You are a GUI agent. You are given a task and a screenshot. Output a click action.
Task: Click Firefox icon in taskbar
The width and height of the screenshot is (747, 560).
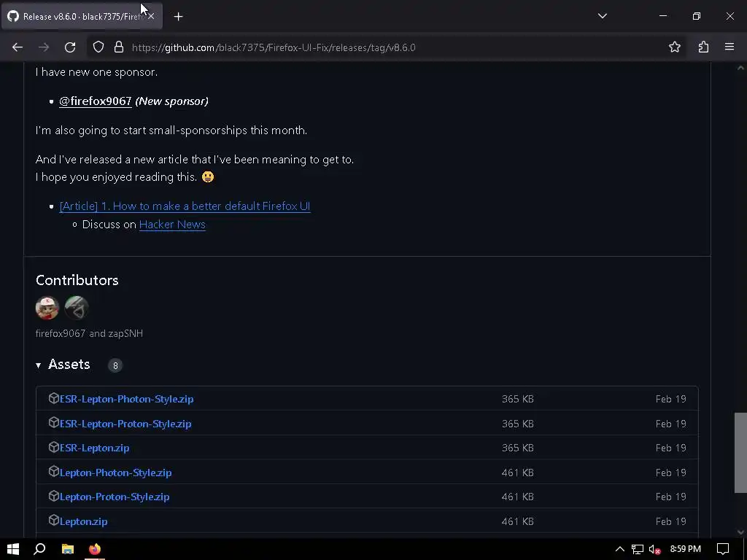tap(95, 549)
